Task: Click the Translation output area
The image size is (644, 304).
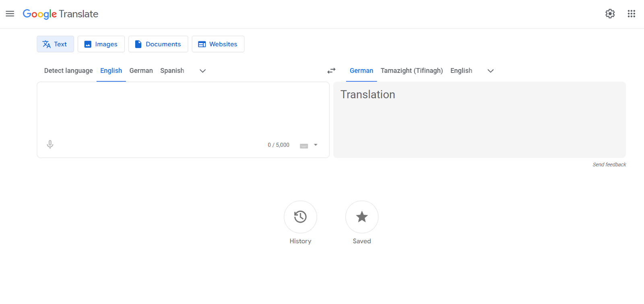Action: pos(479,120)
